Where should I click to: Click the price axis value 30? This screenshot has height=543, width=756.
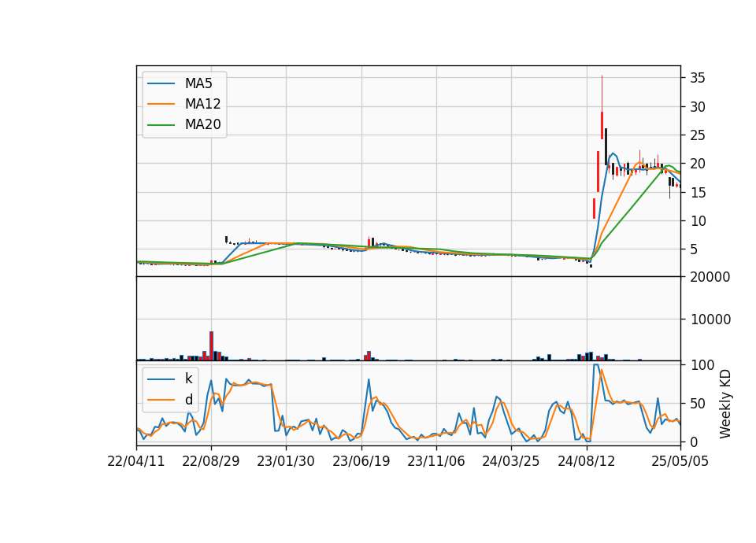(698, 107)
